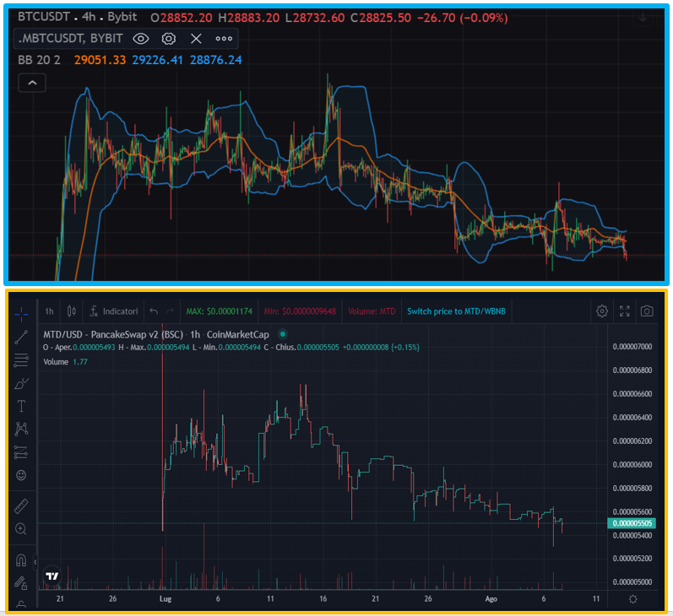Screen dimensions: 673x616
Task: Click the MTD/USD PancakeSwap chart title
Action: coord(156,335)
